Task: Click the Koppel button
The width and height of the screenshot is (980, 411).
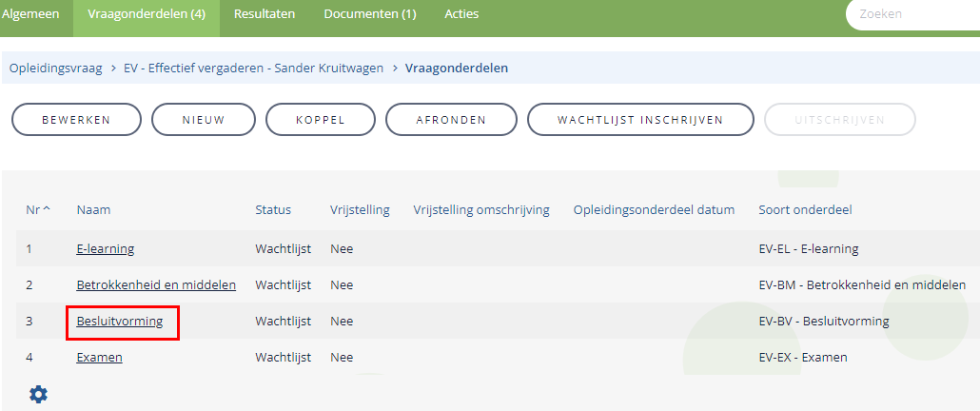Action: (321, 119)
